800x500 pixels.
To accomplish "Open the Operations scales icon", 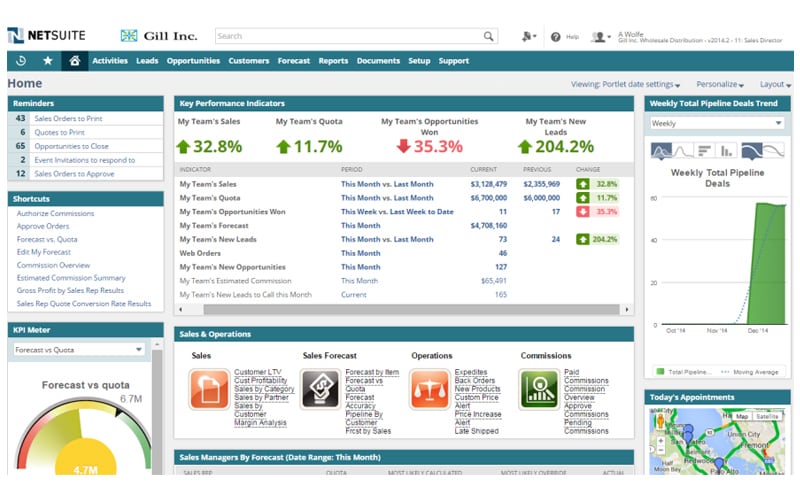I will [430, 389].
